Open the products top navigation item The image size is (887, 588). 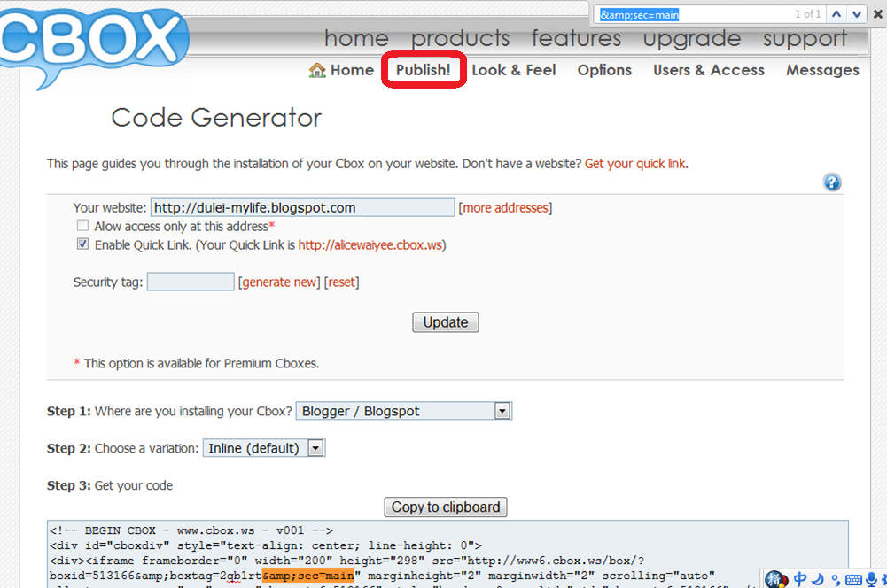[461, 38]
